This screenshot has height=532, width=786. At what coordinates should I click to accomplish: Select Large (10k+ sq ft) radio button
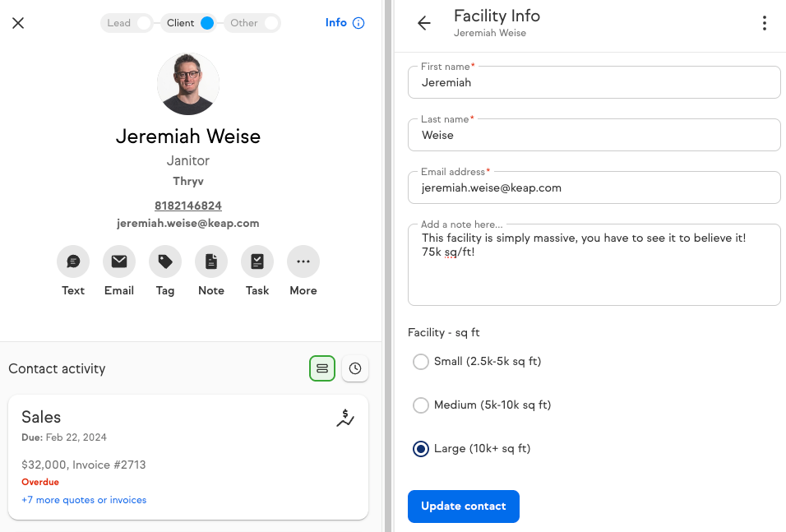tap(421, 449)
